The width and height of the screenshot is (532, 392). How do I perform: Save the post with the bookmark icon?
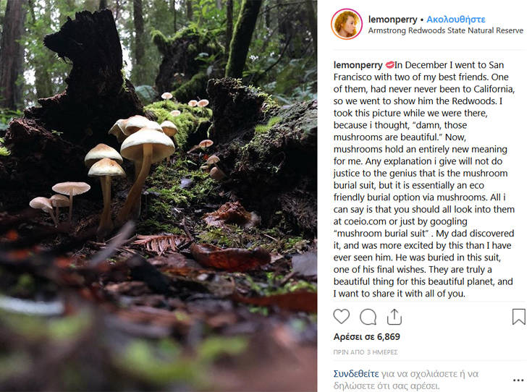tap(518, 317)
